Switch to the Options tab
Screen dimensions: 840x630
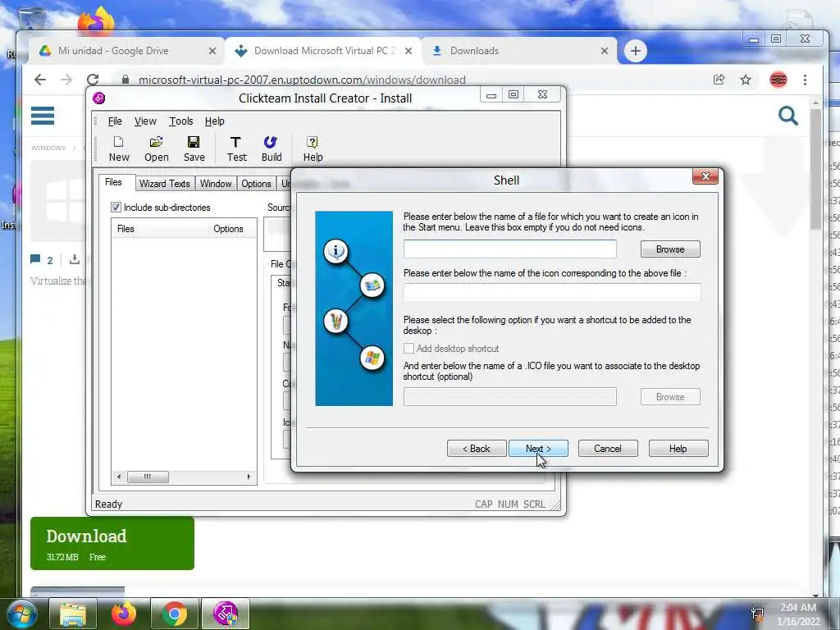coord(256,183)
